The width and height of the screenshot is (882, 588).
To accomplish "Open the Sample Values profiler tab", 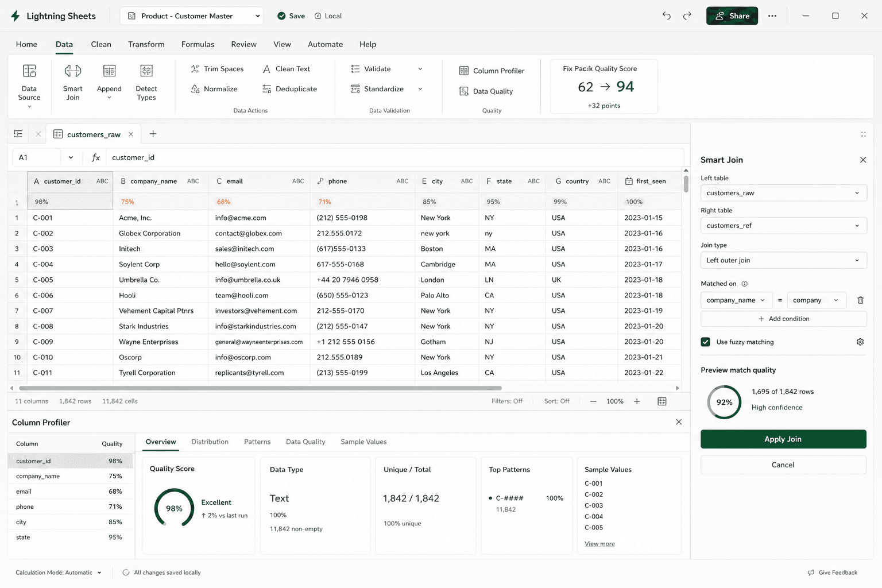I will (363, 442).
